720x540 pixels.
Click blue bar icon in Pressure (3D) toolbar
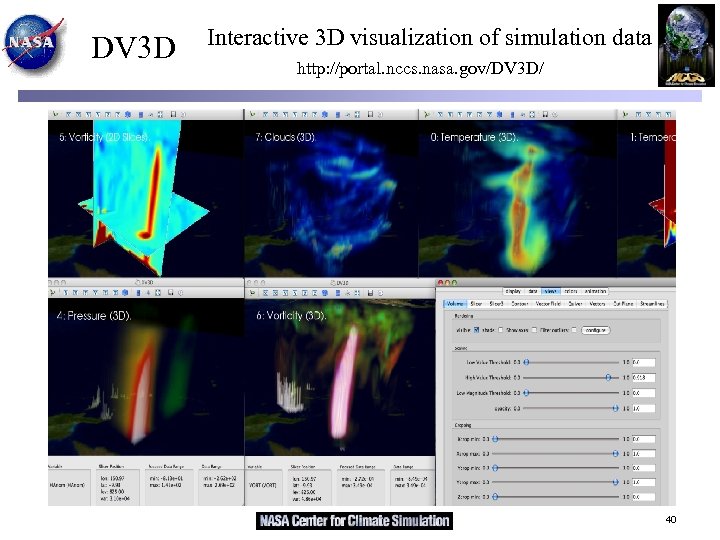click(x=138, y=292)
